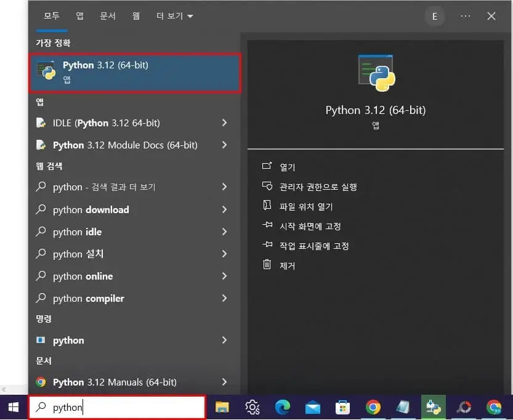This screenshot has height=420, width=513.
Task: Open the three-dot options menu
Action: click(465, 17)
